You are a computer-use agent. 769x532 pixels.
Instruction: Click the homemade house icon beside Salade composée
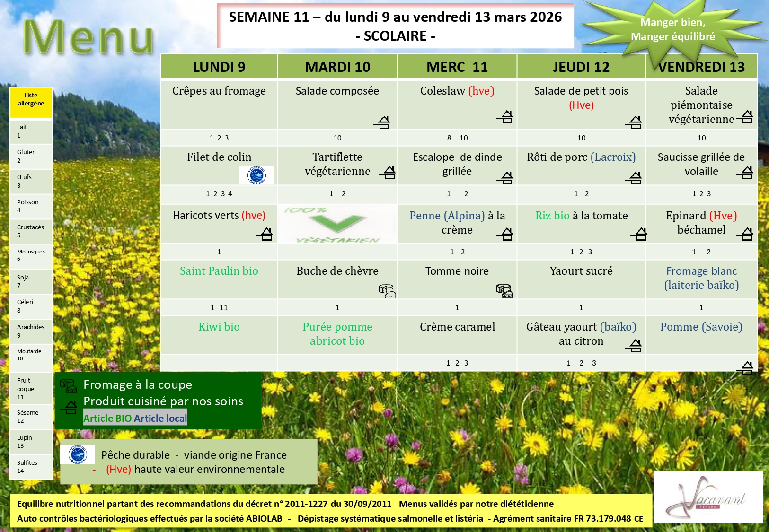pos(383,122)
